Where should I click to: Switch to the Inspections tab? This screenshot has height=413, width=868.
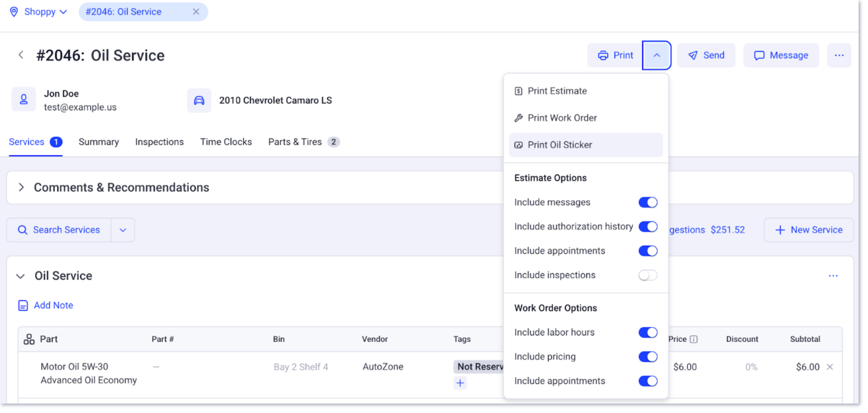159,142
